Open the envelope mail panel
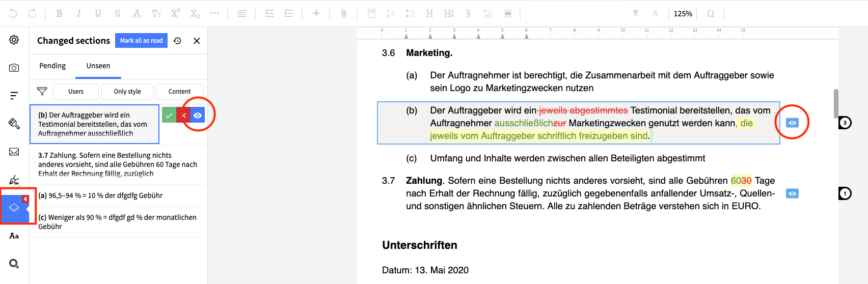This screenshot has height=284, width=868. pos(14,152)
